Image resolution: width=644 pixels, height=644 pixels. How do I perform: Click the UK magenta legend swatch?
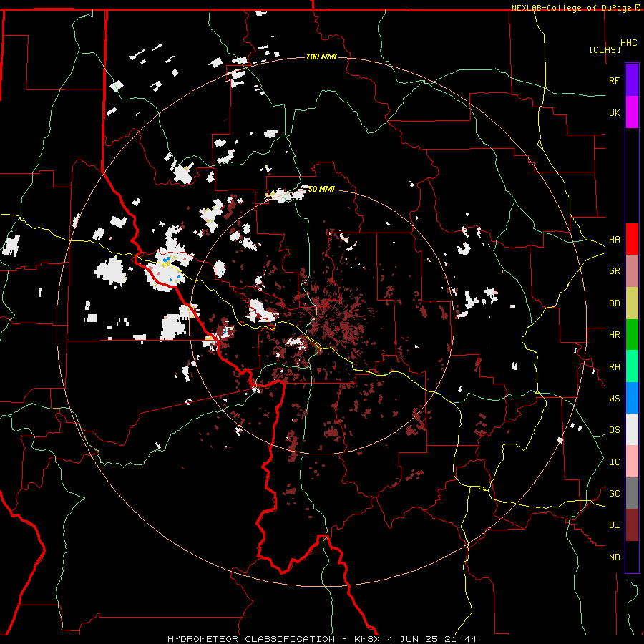pos(632,112)
